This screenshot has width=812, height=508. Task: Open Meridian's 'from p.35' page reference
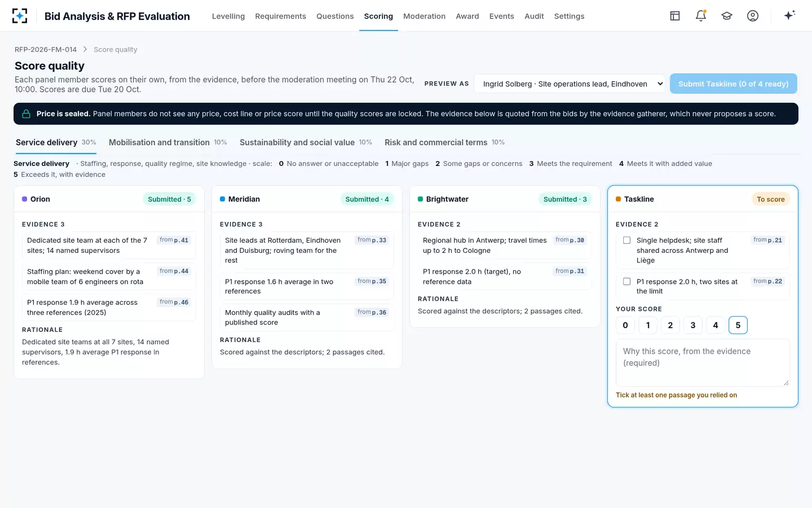(372, 282)
